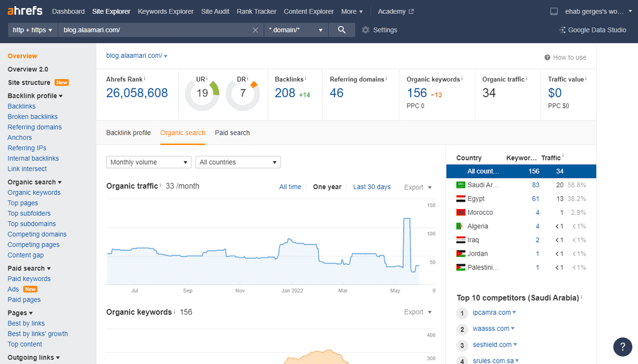Collapse the Organic search sidebar section
This screenshot has width=638, height=364.
(x=35, y=182)
